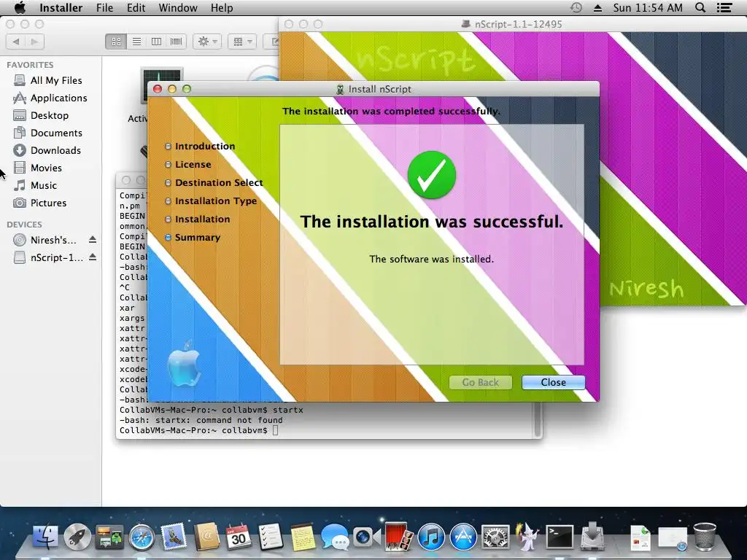Open Finder from the Dock
The height and width of the screenshot is (560, 747).
45,537
